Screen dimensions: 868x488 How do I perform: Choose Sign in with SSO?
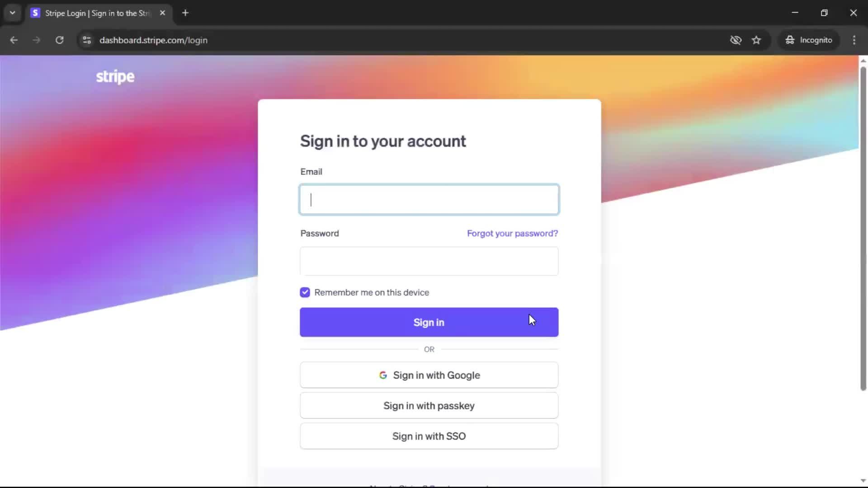(429, 436)
